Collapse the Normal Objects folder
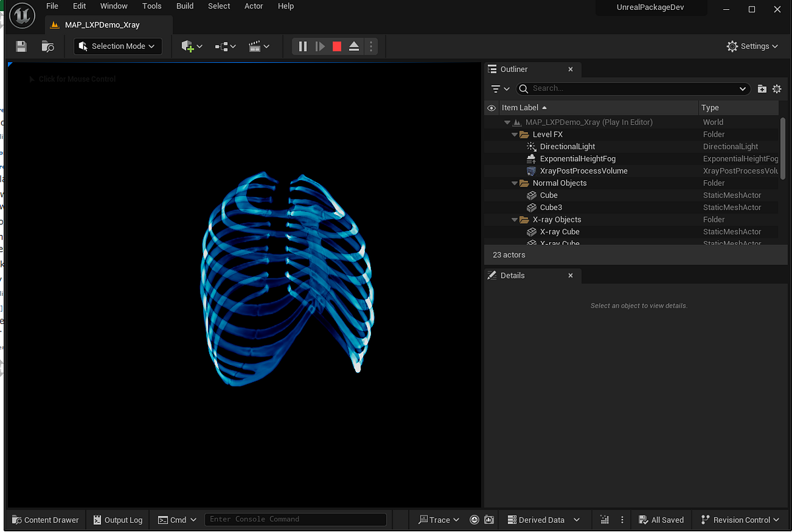 pos(514,183)
